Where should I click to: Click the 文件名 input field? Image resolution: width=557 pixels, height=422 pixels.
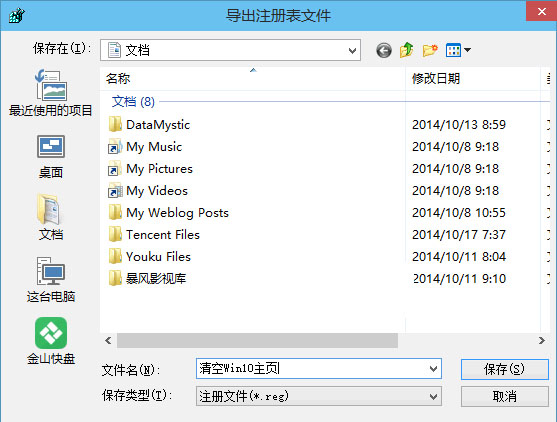[312, 369]
